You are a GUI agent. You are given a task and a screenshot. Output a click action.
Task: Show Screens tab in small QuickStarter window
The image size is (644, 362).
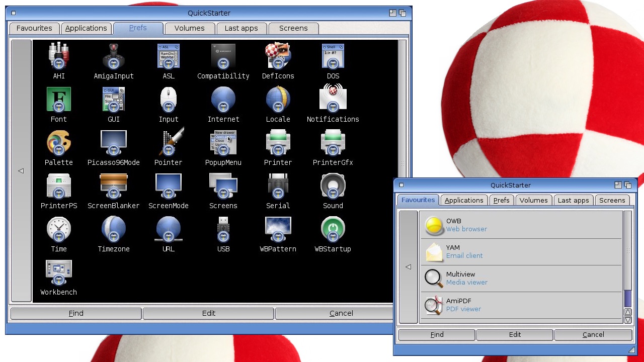click(612, 200)
